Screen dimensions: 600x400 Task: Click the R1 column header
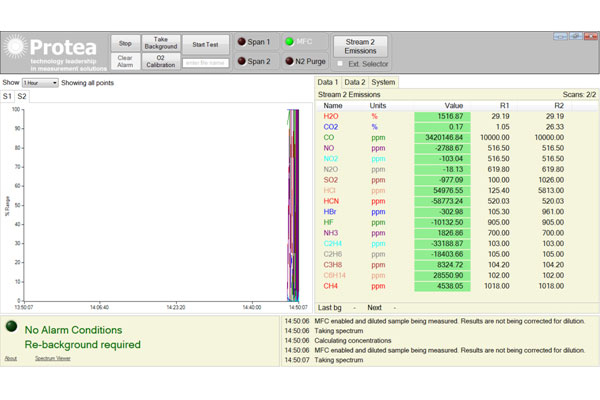click(504, 106)
